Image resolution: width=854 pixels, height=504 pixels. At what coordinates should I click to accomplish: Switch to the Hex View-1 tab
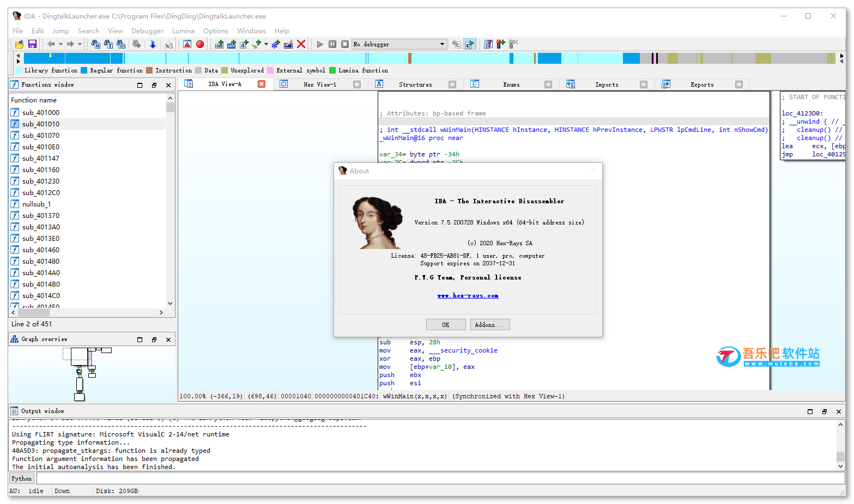pos(320,84)
